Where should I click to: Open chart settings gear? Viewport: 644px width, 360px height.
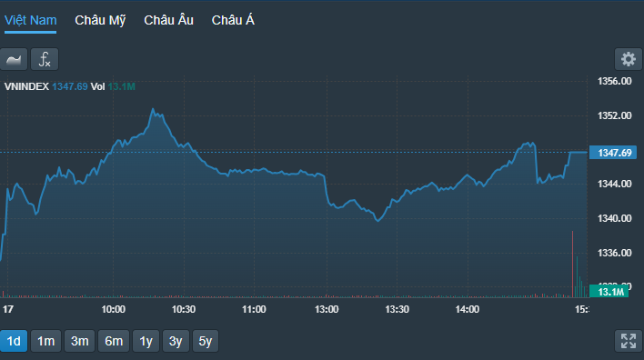628,59
